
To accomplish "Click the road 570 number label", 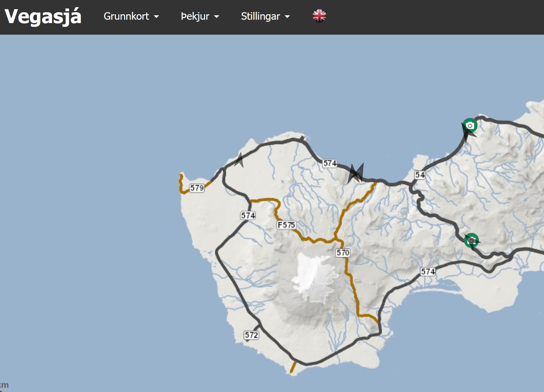I will click(343, 253).
